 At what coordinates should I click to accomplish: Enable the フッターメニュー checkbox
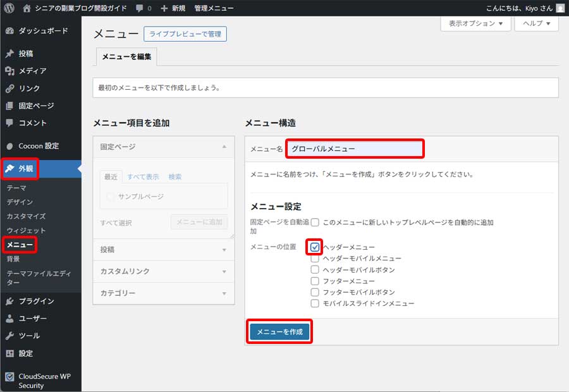pos(315,281)
